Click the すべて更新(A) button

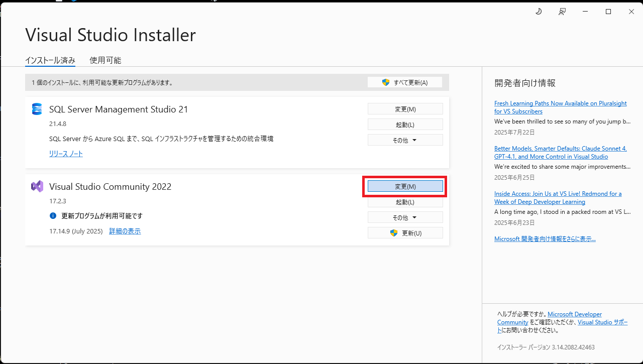tap(405, 82)
